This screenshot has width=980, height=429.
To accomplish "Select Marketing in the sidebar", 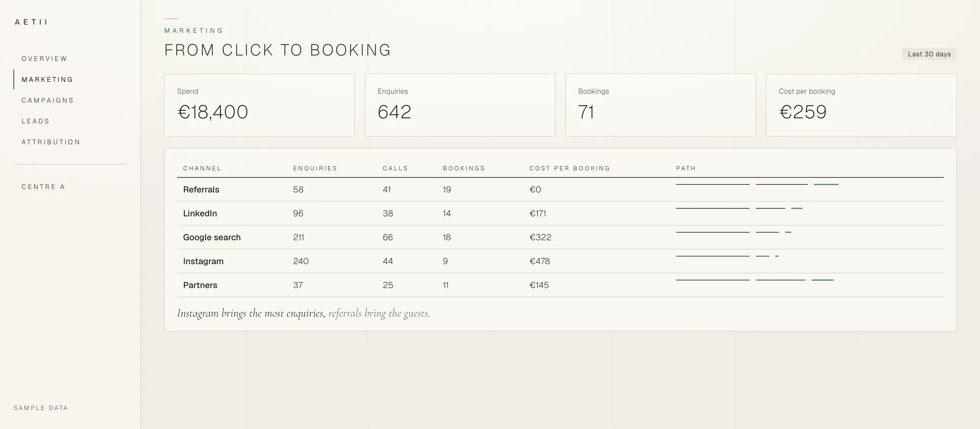I will (47, 79).
